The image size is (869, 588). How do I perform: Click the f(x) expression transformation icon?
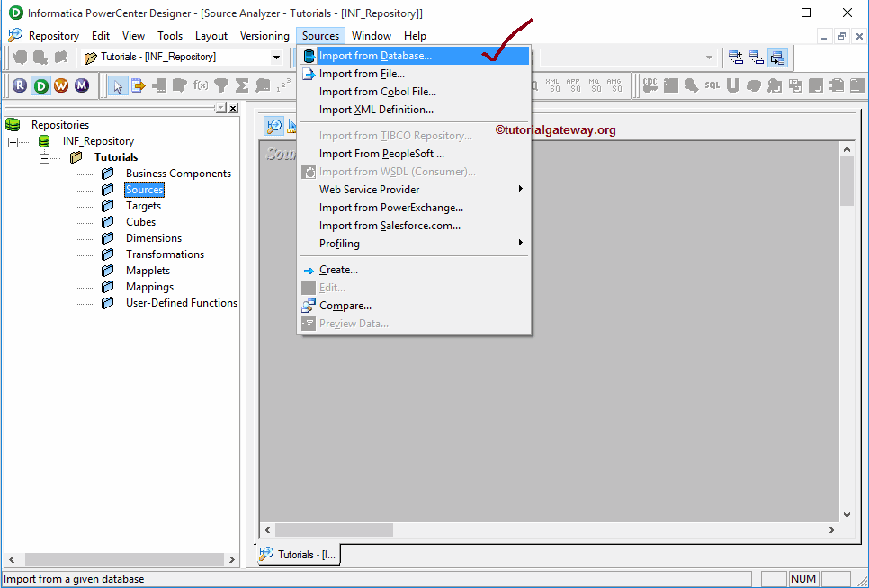(x=200, y=85)
